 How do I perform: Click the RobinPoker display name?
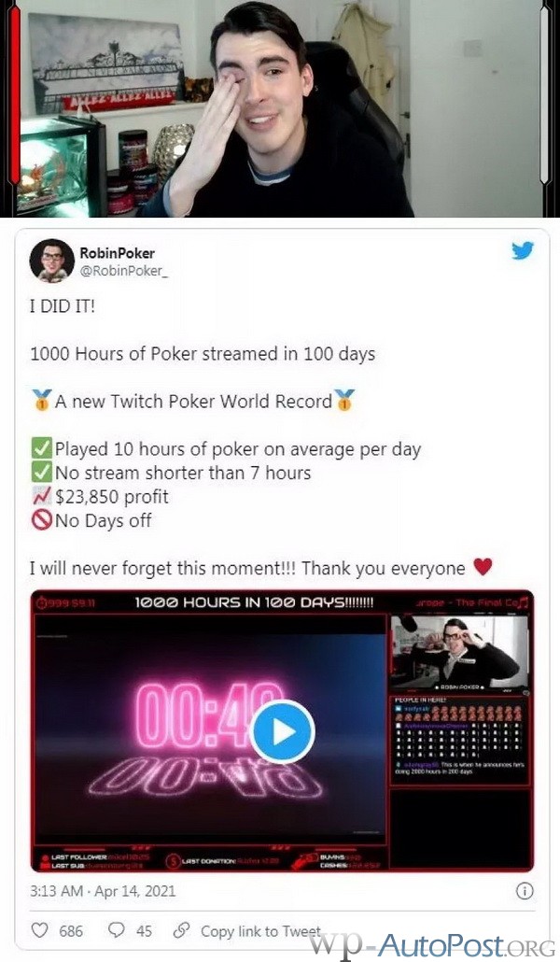click(118, 253)
